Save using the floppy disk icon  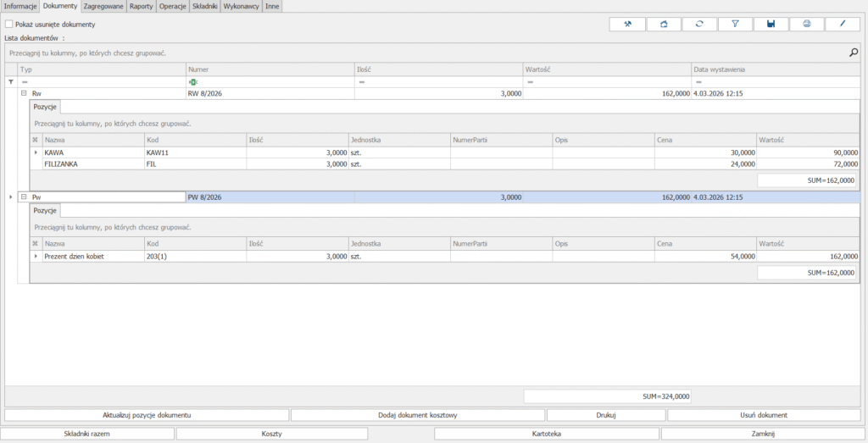[771, 24]
